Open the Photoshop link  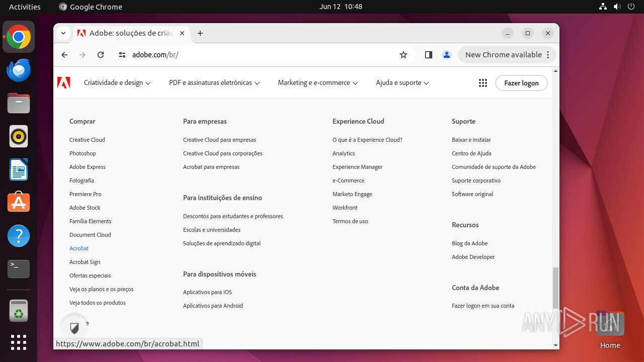coord(83,153)
